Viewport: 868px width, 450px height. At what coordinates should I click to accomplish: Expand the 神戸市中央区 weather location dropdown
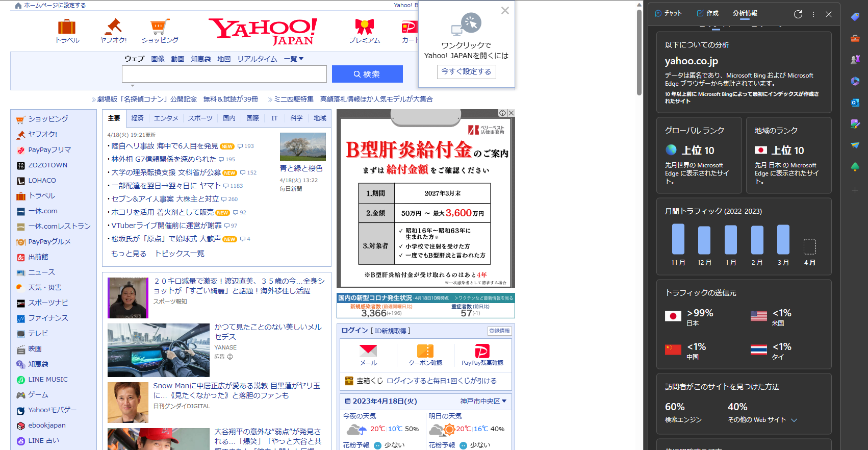point(483,401)
